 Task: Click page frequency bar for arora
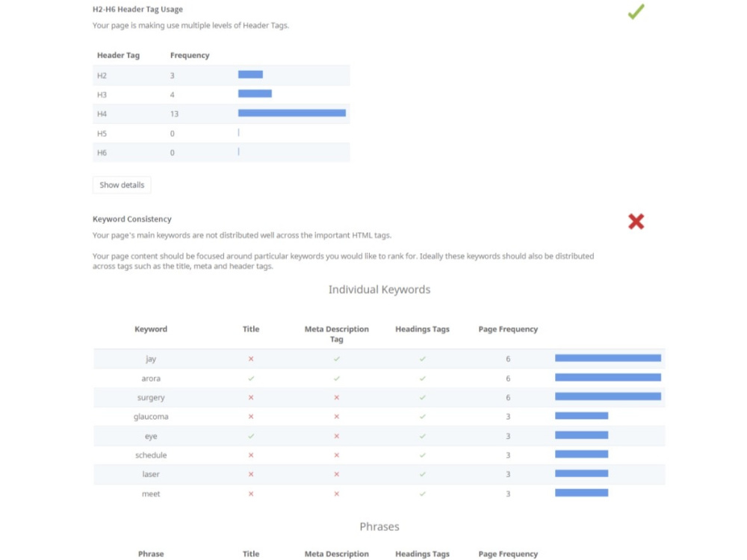click(608, 377)
